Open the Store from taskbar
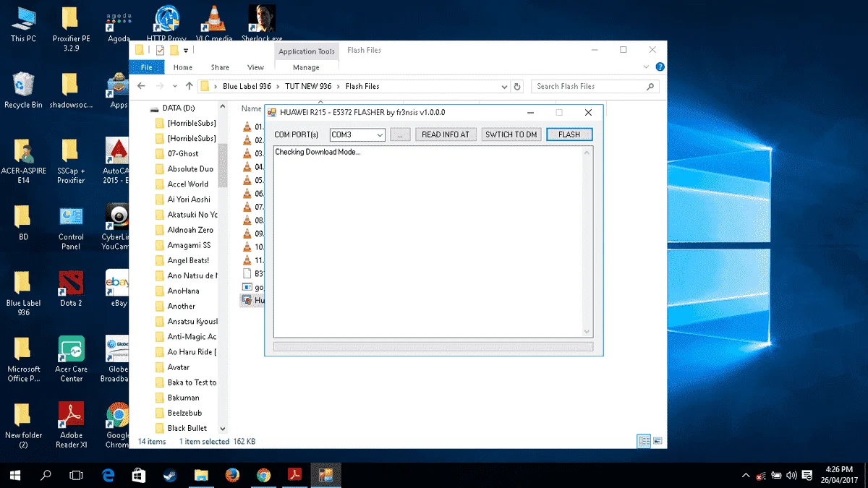This screenshot has width=868, height=488. coord(139,475)
